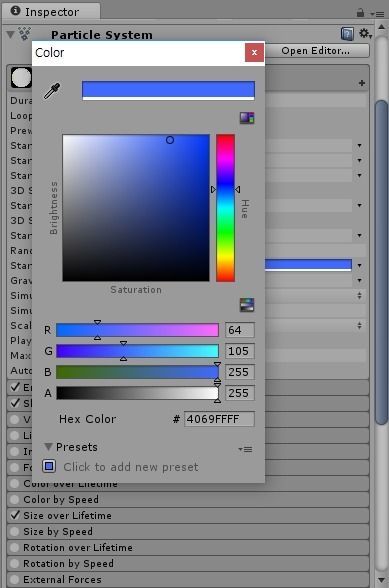Click the Hex Color field 4069FFFF
Viewport: 389px width, 588px height.
click(x=219, y=419)
